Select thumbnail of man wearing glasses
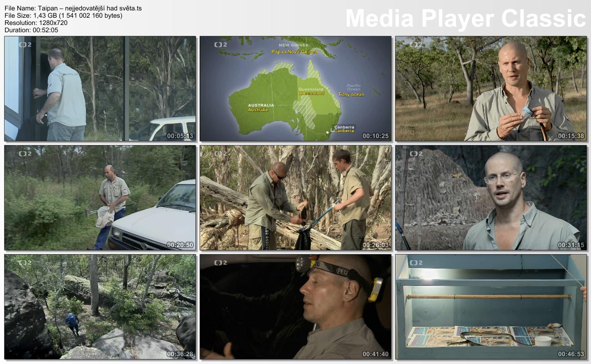 click(x=491, y=198)
